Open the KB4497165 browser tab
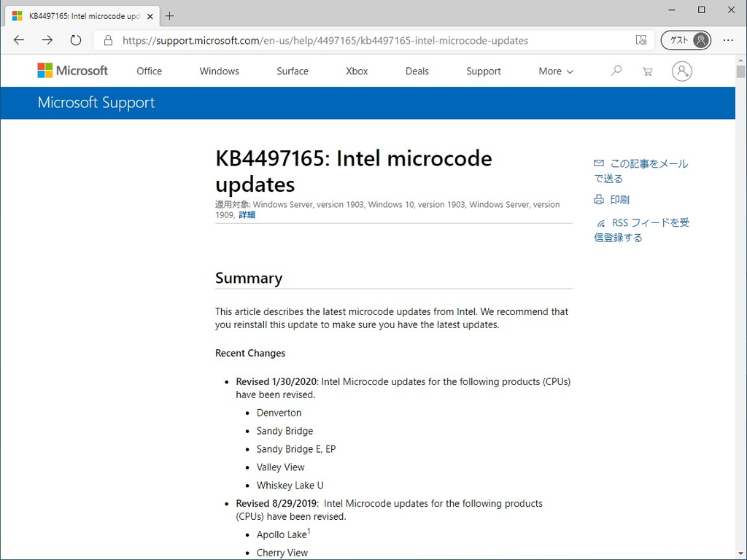The width and height of the screenshot is (747, 560). 80,15
